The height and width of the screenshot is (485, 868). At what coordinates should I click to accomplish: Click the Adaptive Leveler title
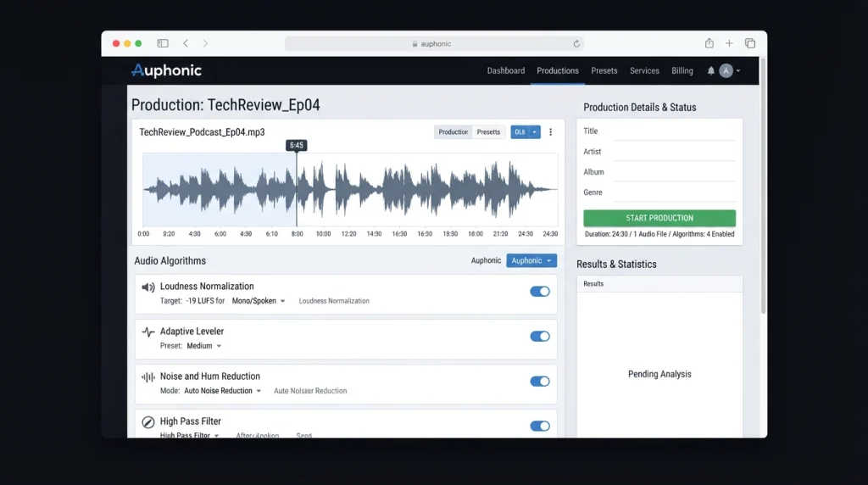tap(192, 331)
